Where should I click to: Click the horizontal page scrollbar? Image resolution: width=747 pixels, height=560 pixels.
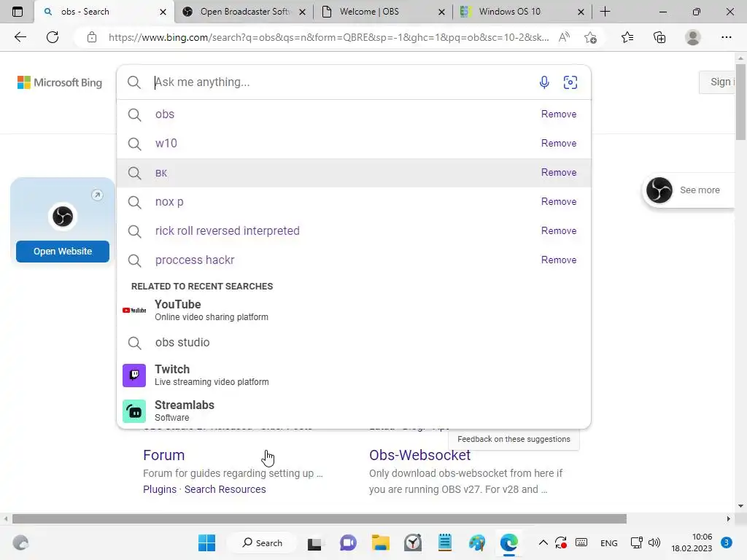[x=320, y=518]
